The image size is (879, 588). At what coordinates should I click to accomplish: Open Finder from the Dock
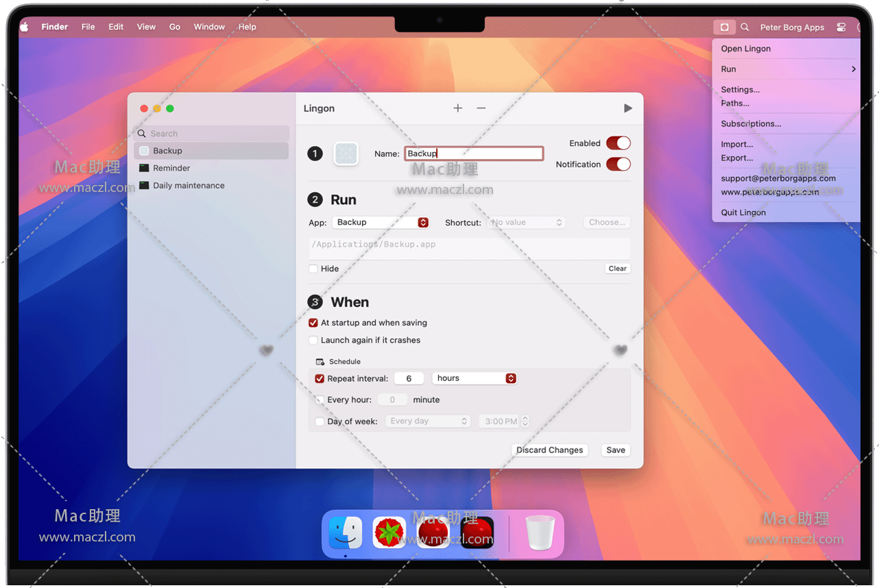point(345,533)
